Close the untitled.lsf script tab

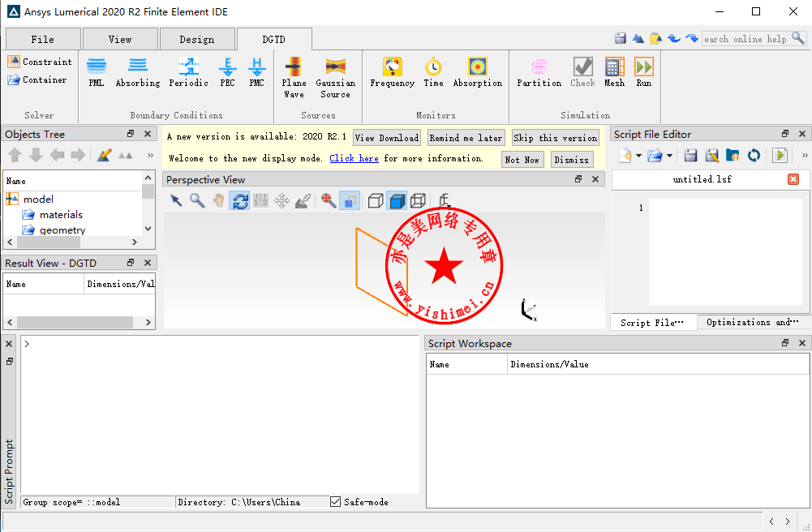tap(793, 179)
